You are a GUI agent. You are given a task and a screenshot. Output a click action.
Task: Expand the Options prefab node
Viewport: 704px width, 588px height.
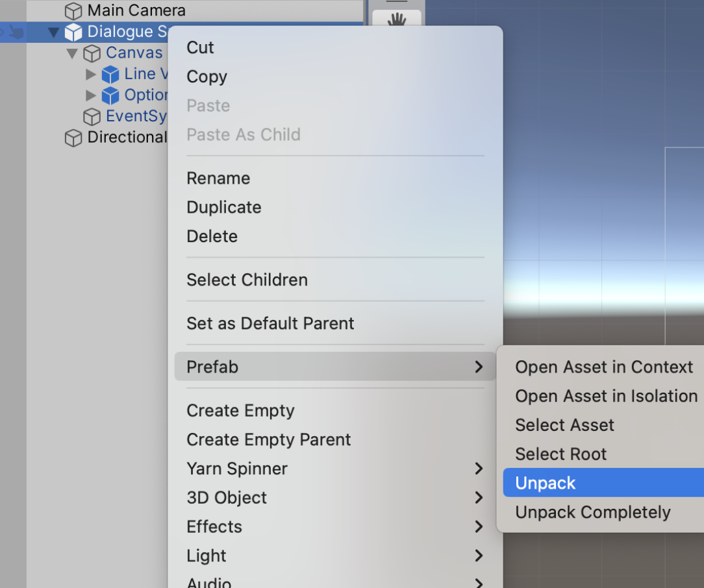91,95
